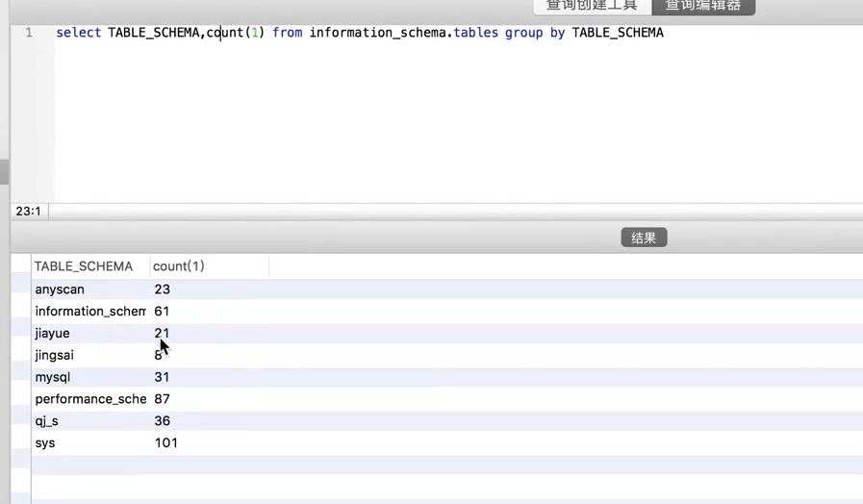Click the count value 31
This screenshot has width=863, height=504.
pyautogui.click(x=162, y=377)
